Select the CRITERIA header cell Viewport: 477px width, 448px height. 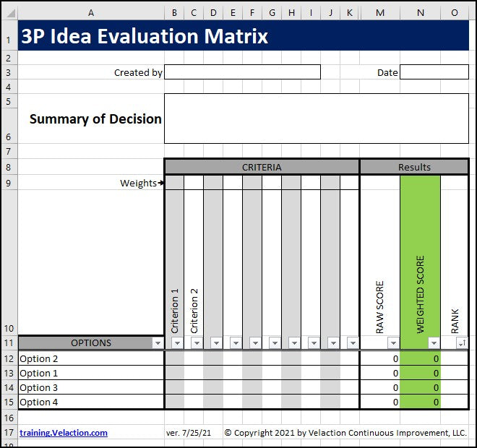coord(262,168)
